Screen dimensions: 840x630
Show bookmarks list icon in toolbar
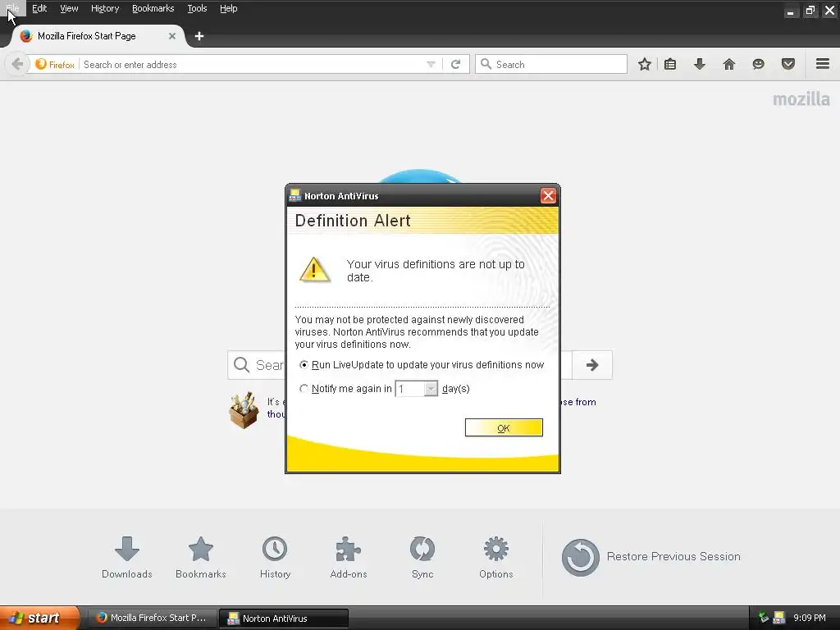670,64
